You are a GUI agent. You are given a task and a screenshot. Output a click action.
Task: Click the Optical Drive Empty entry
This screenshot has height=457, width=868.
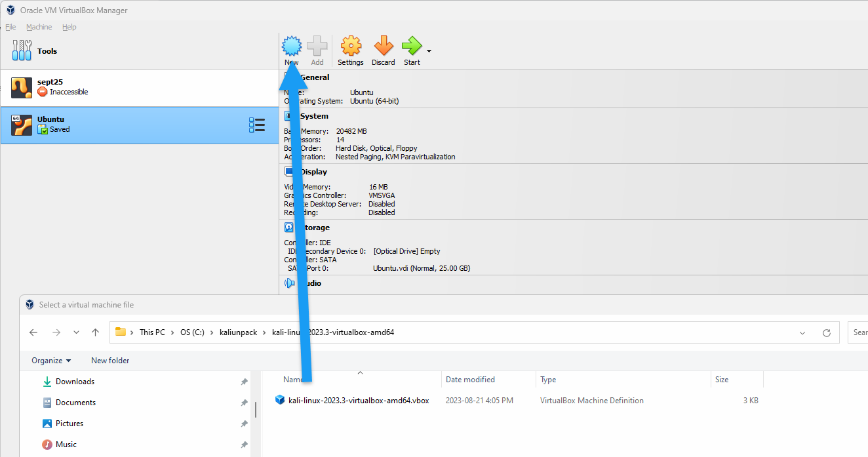(406, 251)
